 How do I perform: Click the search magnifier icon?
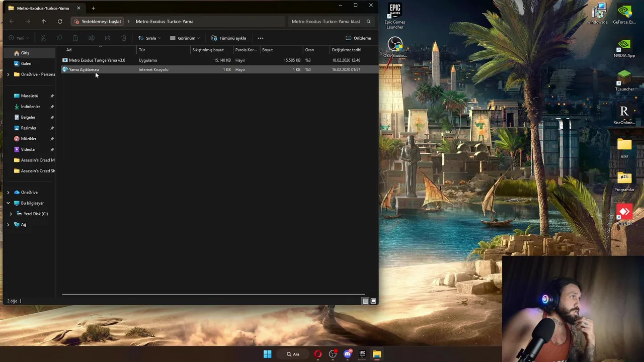(368, 22)
